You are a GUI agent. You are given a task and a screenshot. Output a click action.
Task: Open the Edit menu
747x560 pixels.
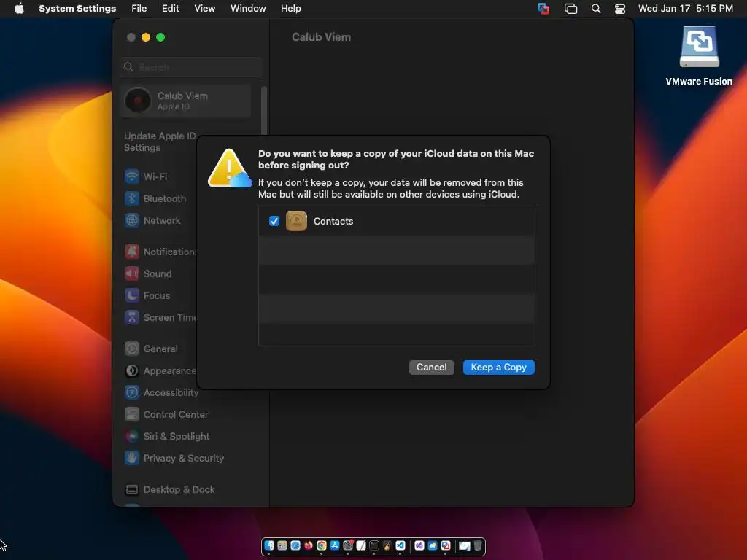pyautogui.click(x=170, y=8)
